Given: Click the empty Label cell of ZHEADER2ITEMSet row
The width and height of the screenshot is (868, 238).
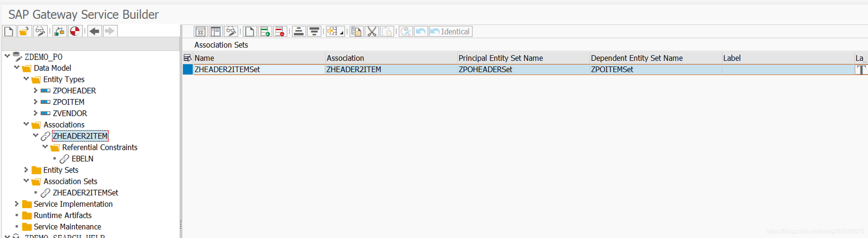Looking at the screenshot, I should click(x=788, y=70).
